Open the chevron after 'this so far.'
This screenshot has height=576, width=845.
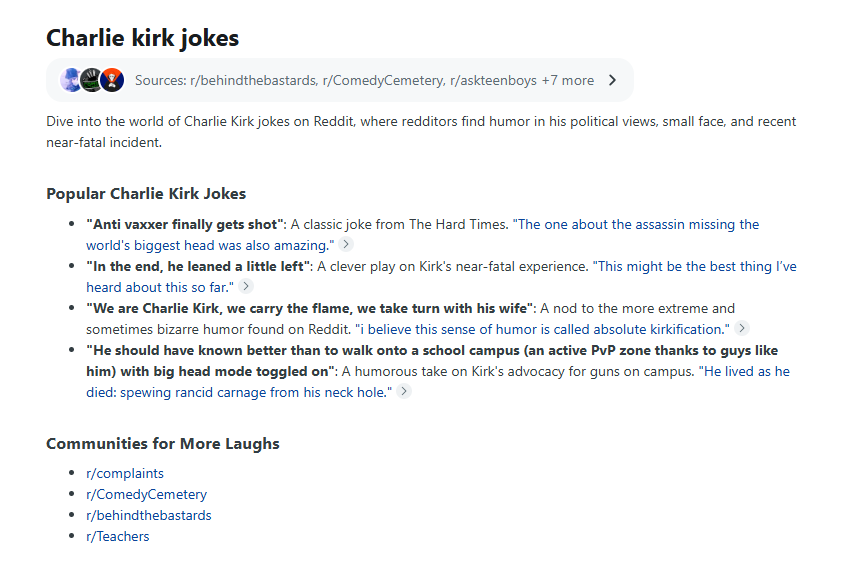pos(246,286)
